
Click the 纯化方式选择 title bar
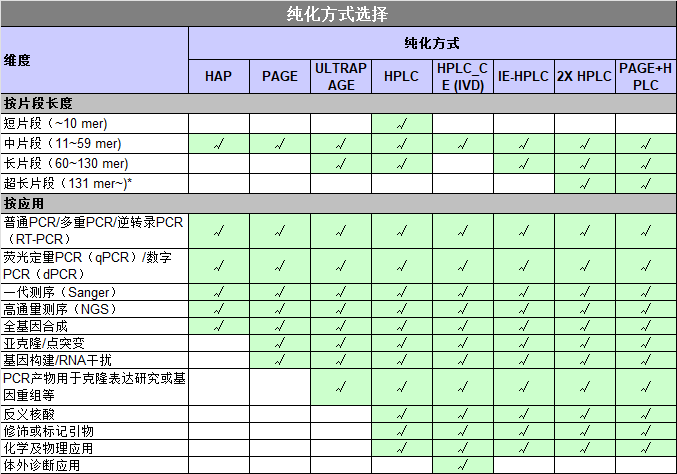tap(338, 13)
